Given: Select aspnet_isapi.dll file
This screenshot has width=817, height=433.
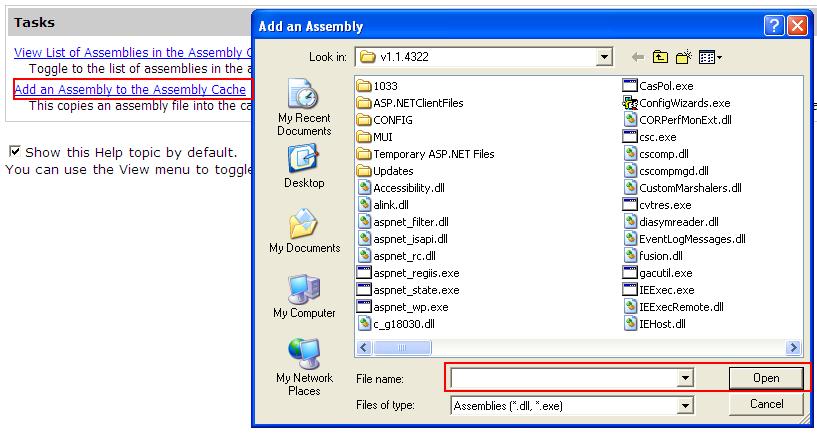Looking at the screenshot, I should coord(403,239).
